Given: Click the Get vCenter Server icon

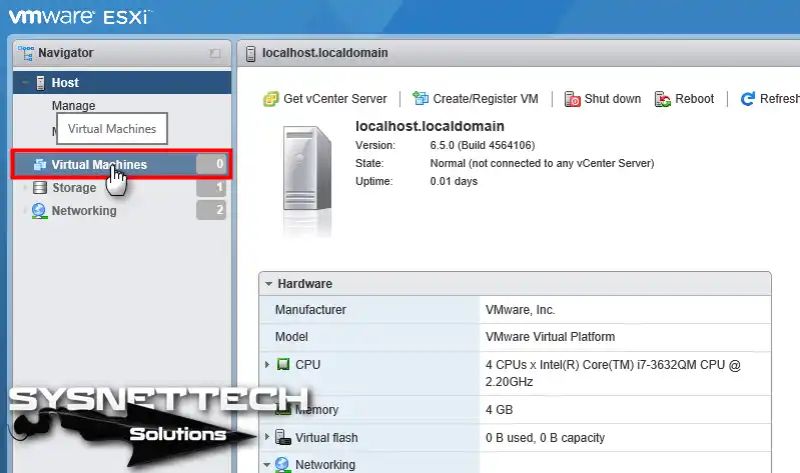Looking at the screenshot, I should pos(271,98).
